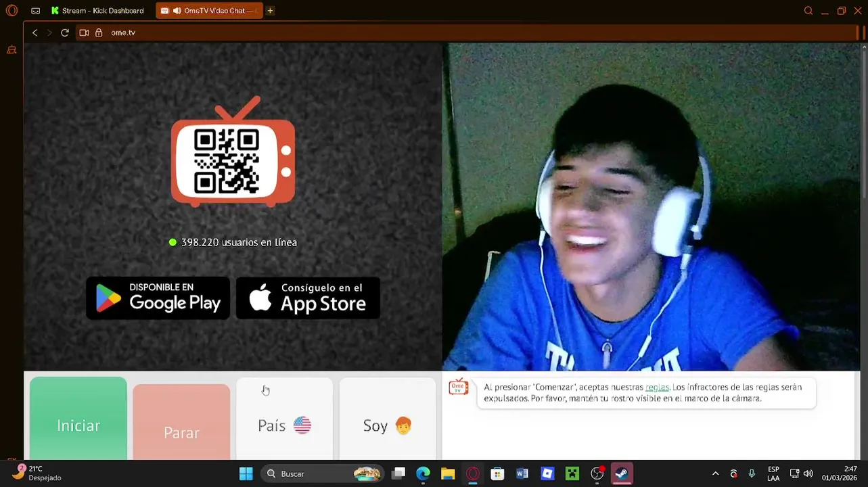
Task: Click the microphone tray icon
Action: click(x=752, y=473)
